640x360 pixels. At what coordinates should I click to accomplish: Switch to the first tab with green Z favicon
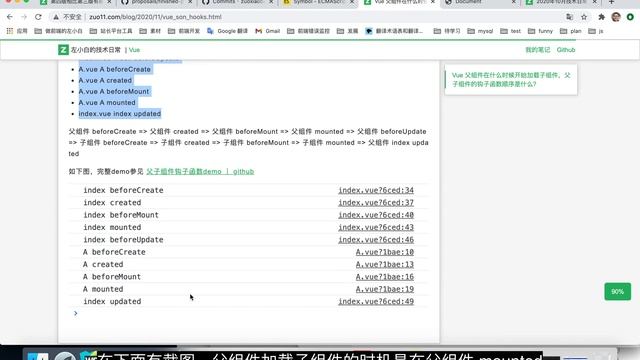(73, 2)
